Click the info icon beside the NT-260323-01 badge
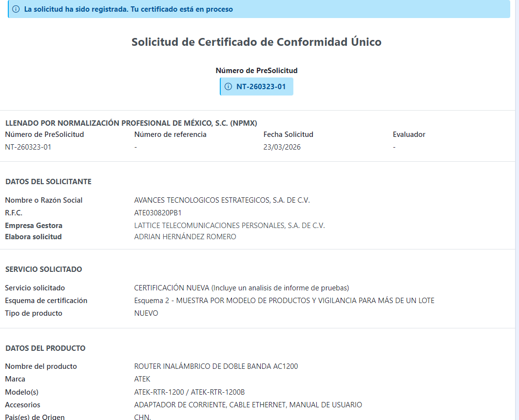 228,87
